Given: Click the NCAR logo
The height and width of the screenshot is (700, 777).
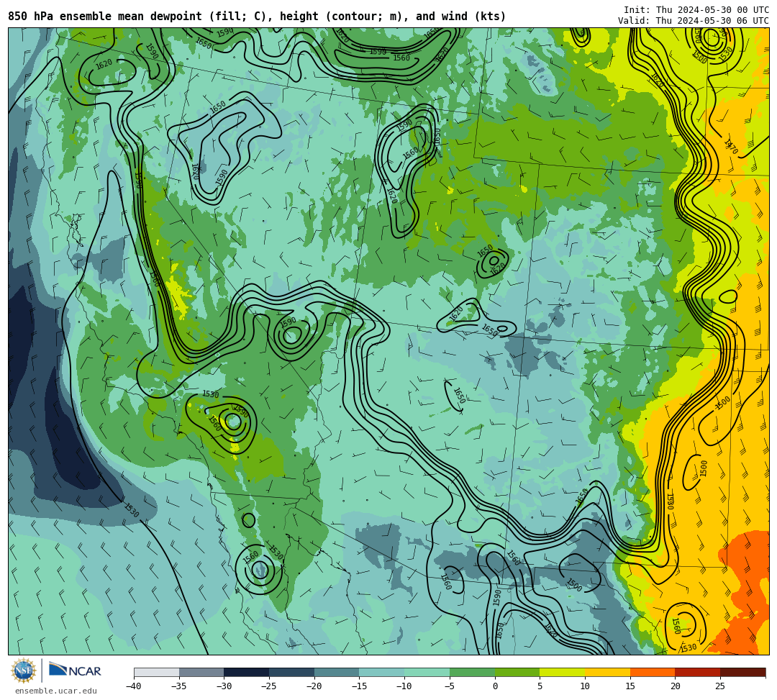Looking at the screenshot, I should pos(75,671).
